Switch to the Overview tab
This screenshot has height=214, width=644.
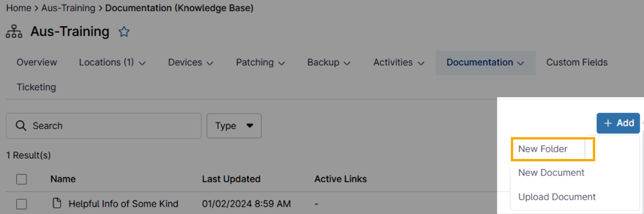pos(37,63)
